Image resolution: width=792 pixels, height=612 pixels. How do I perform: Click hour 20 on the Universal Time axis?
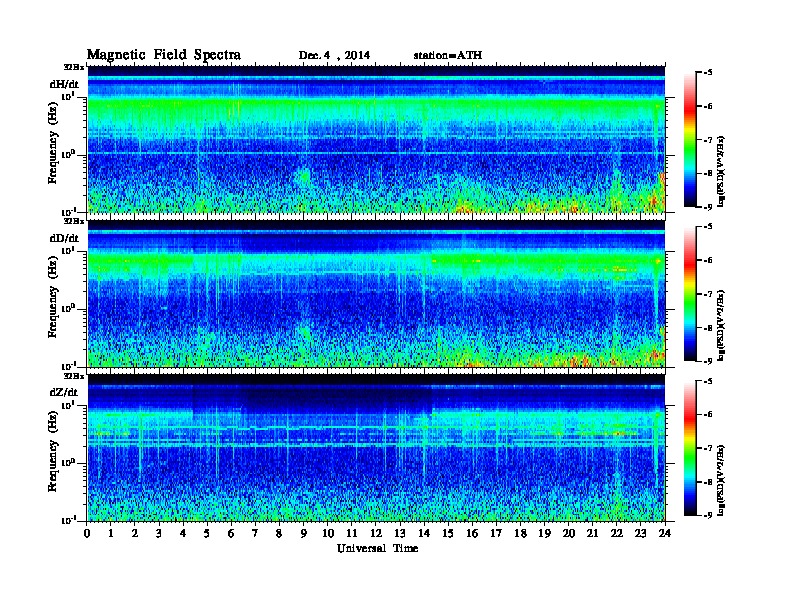[x=569, y=533]
